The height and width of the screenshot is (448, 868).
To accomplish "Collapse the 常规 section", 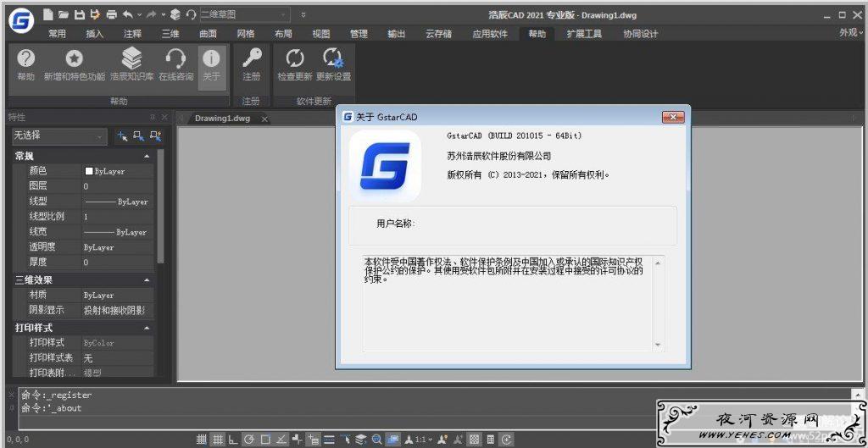I will tap(147, 157).
